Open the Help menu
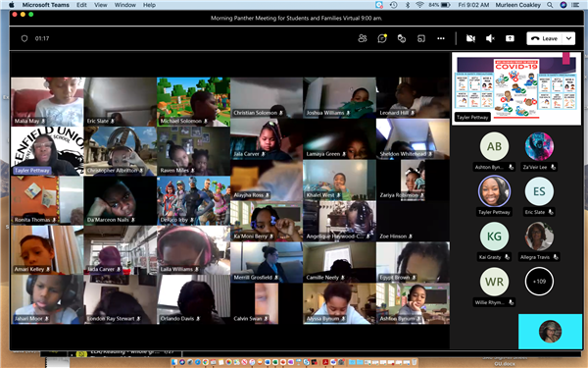Image resolution: width=588 pixels, height=368 pixels. tap(149, 5)
